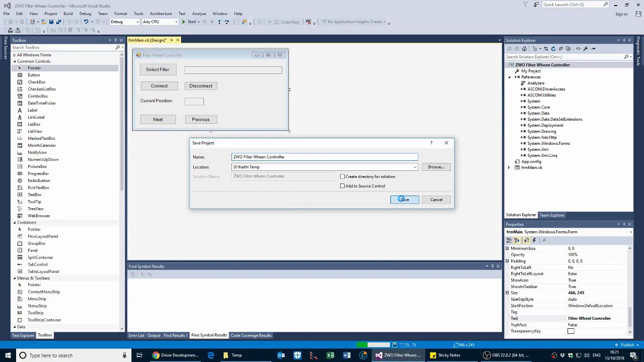
Task: Switch to the Error List tab
Action: [136, 335]
